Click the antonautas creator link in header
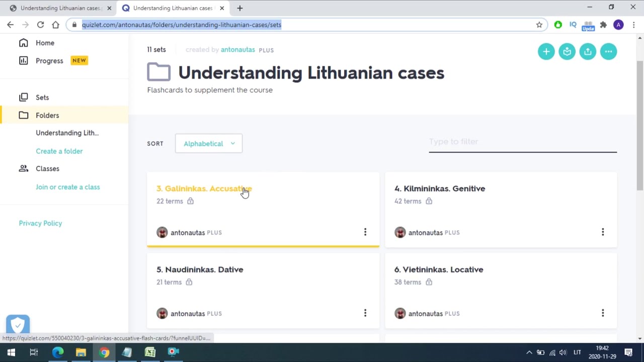The image size is (644, 362). (x=238, y=50)
